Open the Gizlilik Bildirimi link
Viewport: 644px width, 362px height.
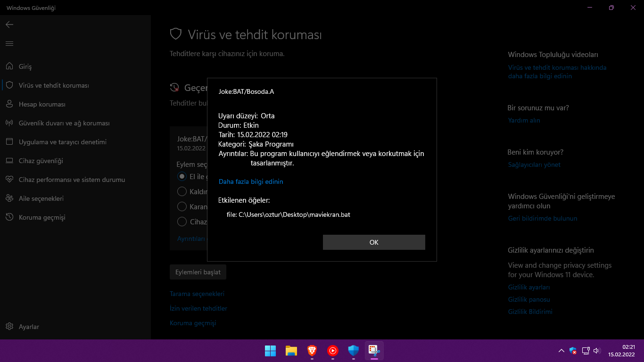point(530,312)
